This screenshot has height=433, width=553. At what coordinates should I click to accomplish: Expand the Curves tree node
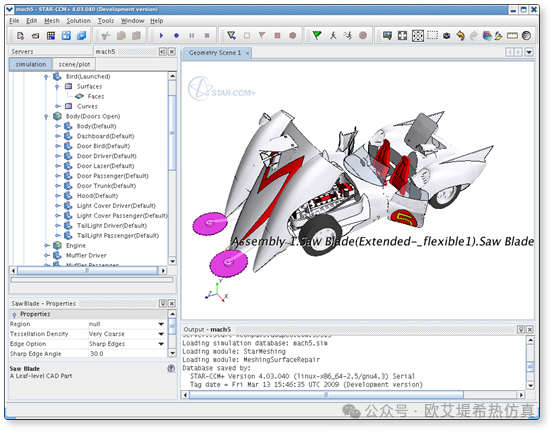pos(57,106)
